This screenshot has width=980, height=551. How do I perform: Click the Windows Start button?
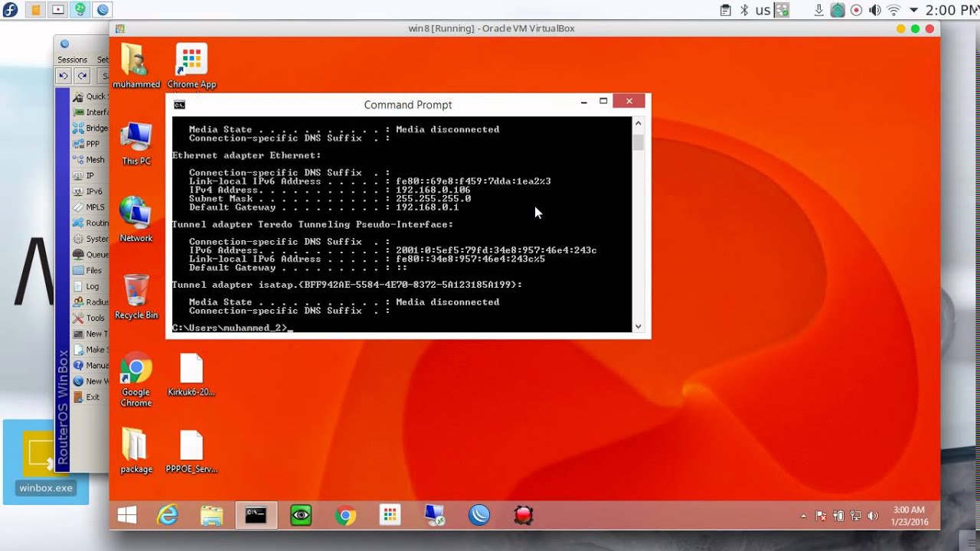127,516
